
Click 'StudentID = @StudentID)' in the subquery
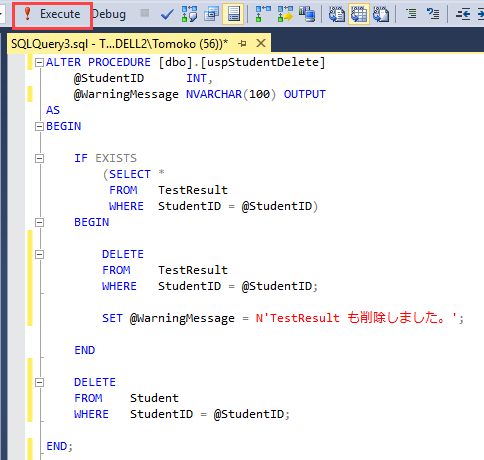[x=238, y=206]
